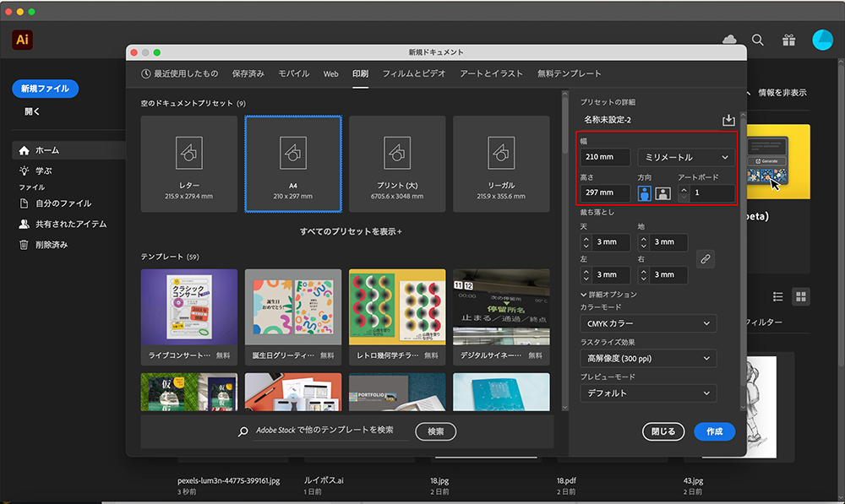This screenshot has height=504, width=845.
Task: Toggle the bleed link chain icon
Action: coord(706,259)
